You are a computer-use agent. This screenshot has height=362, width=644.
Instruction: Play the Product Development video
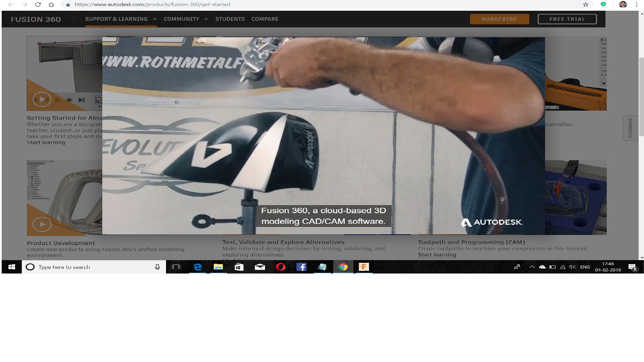click(42, 224)
